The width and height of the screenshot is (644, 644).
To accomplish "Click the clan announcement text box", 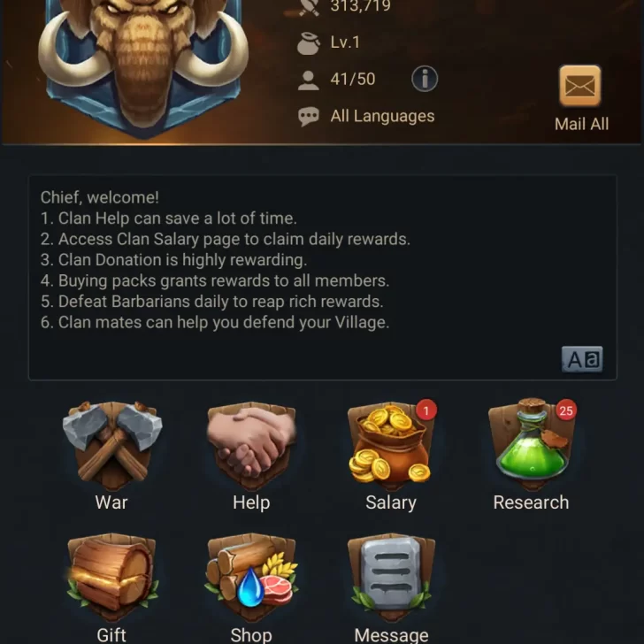I will 322,278.
